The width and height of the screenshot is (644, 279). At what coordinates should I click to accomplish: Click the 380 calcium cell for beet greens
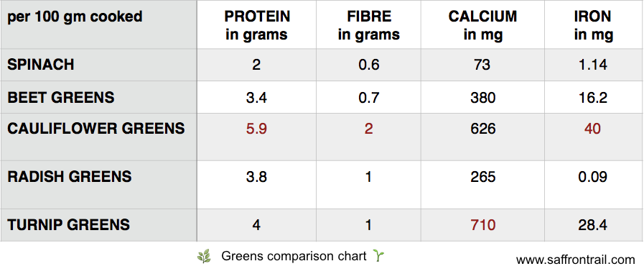tap(482, 97)
